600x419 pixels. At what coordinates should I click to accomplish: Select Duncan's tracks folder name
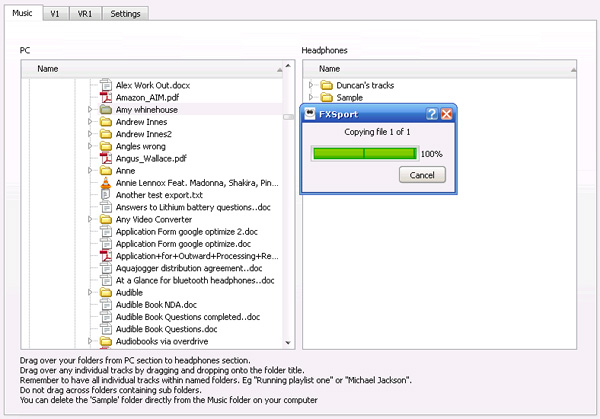coord(365,85)
